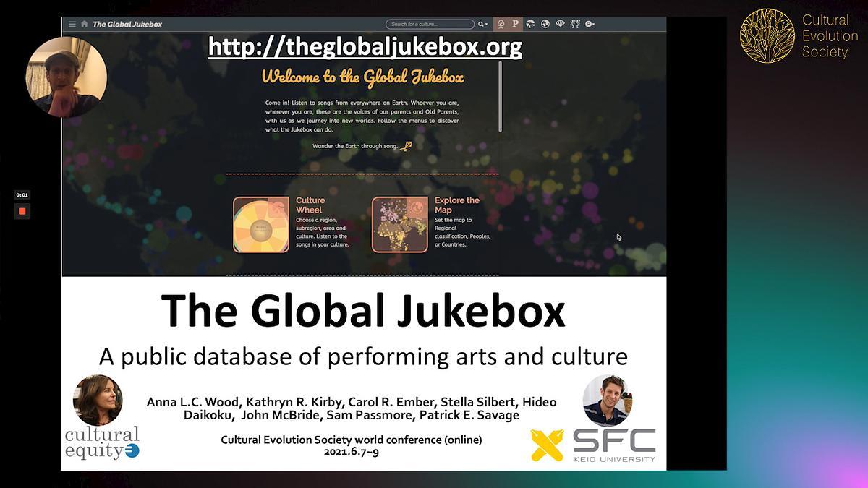Image resolution: width=868 pixels, height=488 pixels.
Task: Click the SFC Keio University logo
Action: click(593, 445)
